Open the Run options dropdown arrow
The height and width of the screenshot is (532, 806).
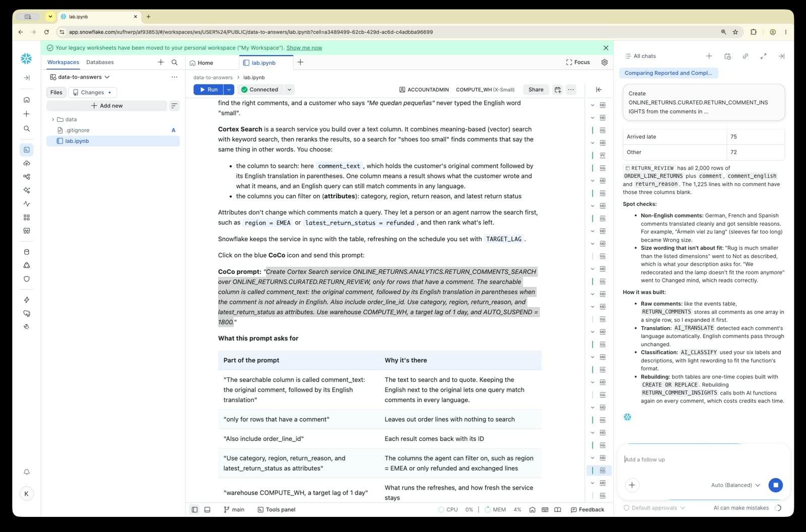229,90
